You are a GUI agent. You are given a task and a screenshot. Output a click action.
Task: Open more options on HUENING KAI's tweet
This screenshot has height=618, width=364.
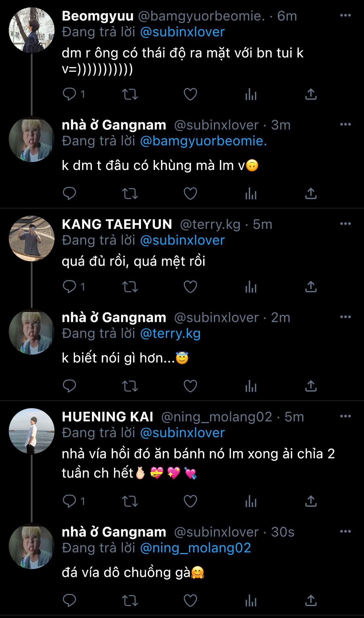pos(345,416)
